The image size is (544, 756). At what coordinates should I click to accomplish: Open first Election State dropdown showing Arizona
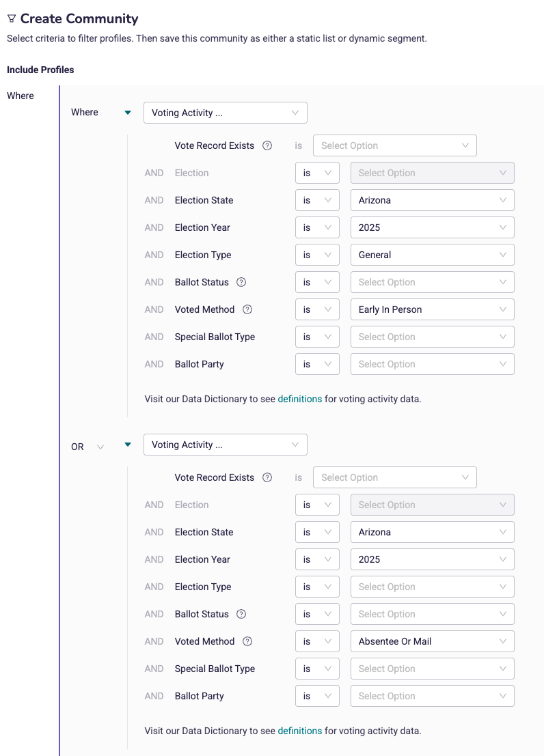[x=433, y=200]
